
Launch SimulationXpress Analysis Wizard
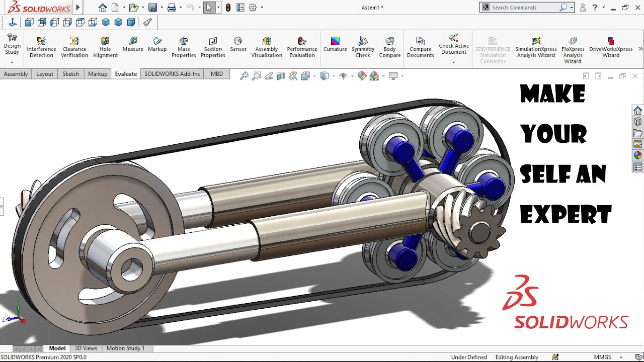536,48
